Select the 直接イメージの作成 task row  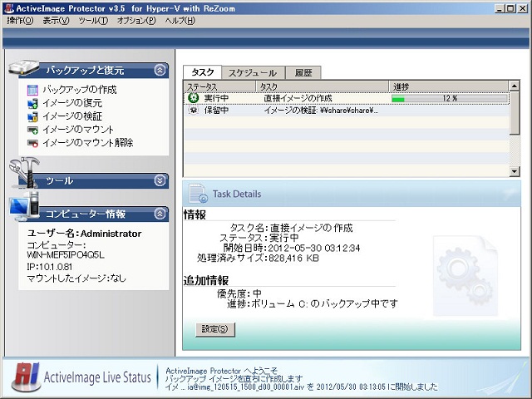(x=347, y=98)
